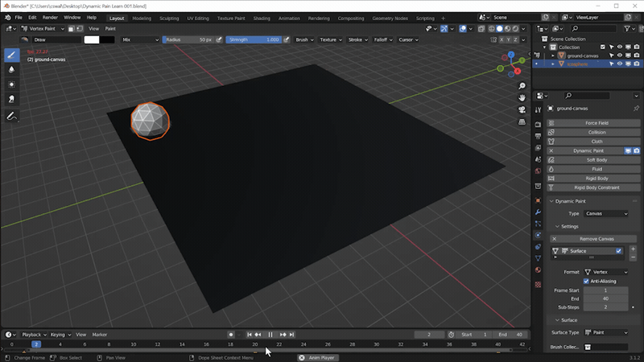The height and width of the screenshot is (362, 644).
Task: Open the Material properties tab icon
Action: click(538, 269)
